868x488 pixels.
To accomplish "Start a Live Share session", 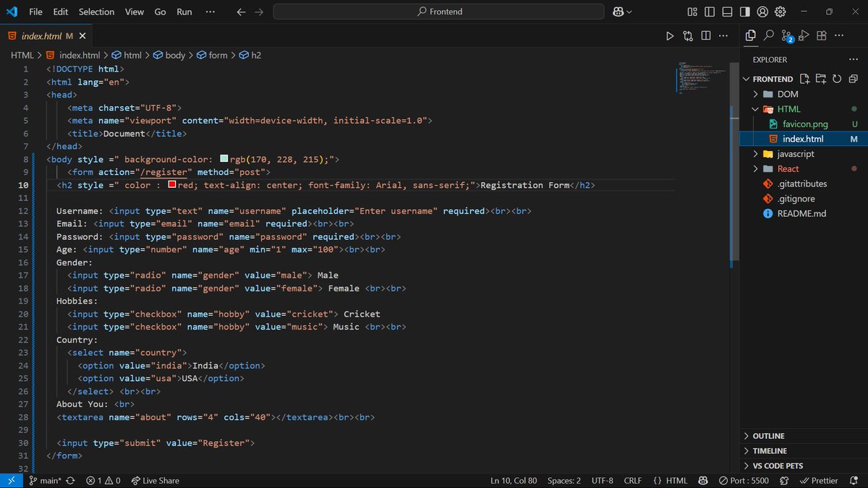I will click(x=155, y=480).
